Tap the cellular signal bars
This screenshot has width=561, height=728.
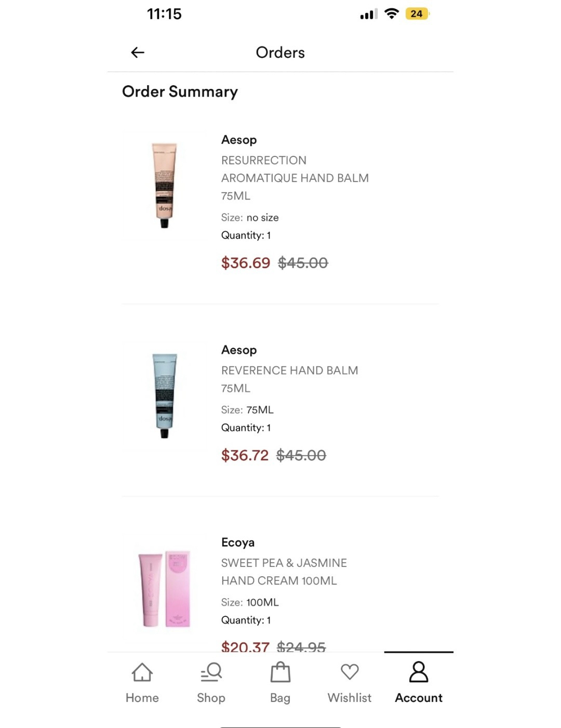[x=368, y=15]
